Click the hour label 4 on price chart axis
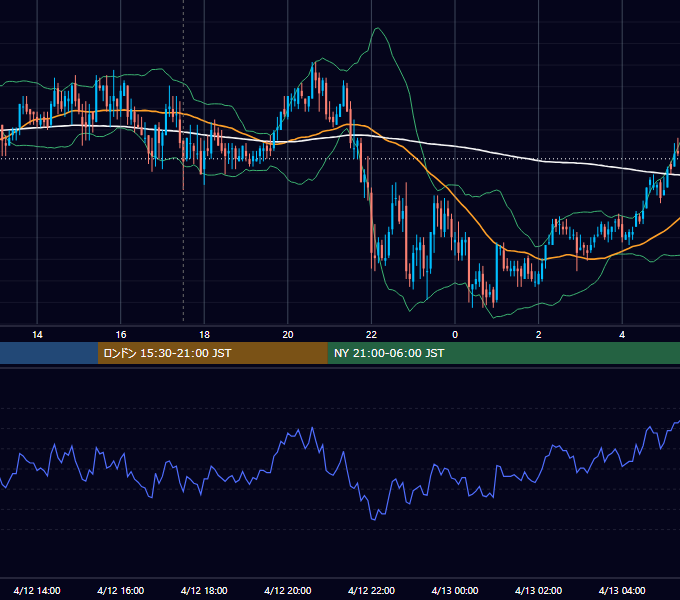 pos(622,334)
